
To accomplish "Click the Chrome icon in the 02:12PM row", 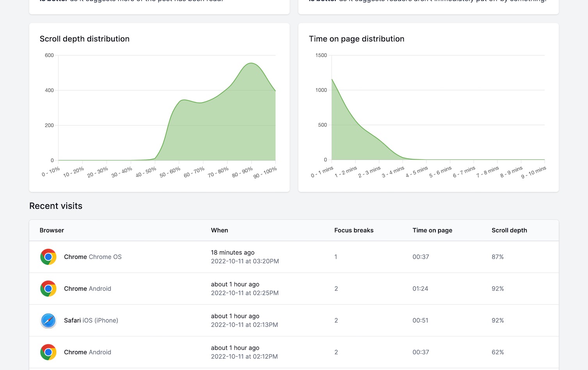I will point(48,352).
